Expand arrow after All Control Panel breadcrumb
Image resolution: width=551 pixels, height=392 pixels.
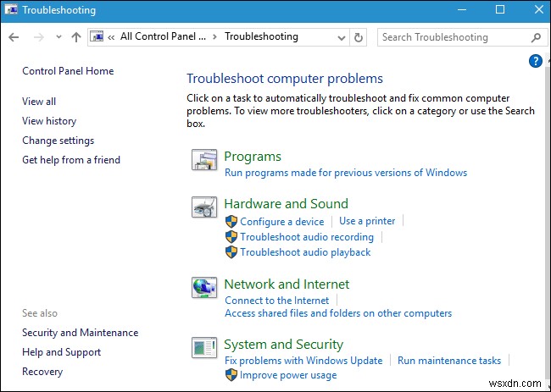pyautogui.click(x=214, y=37)
